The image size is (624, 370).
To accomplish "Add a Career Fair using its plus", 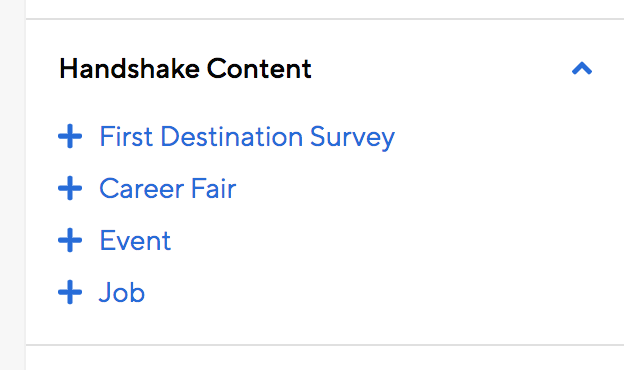I will [x=70, y=188].
